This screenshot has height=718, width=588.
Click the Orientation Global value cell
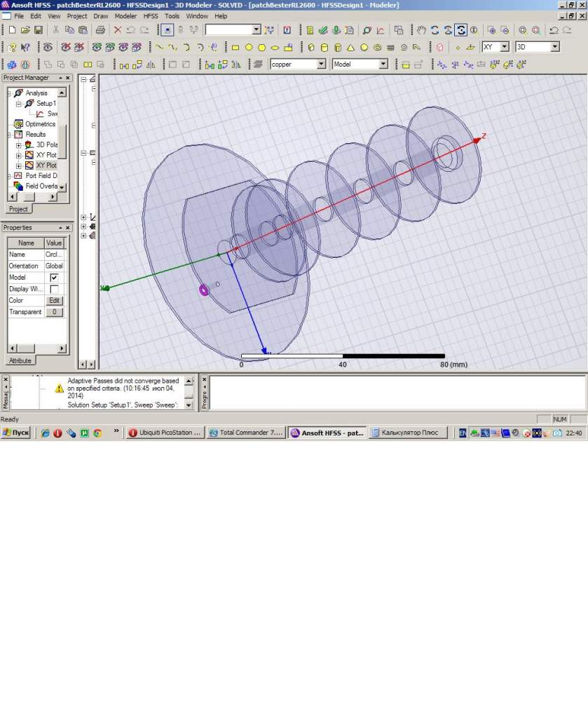[54, 266]
